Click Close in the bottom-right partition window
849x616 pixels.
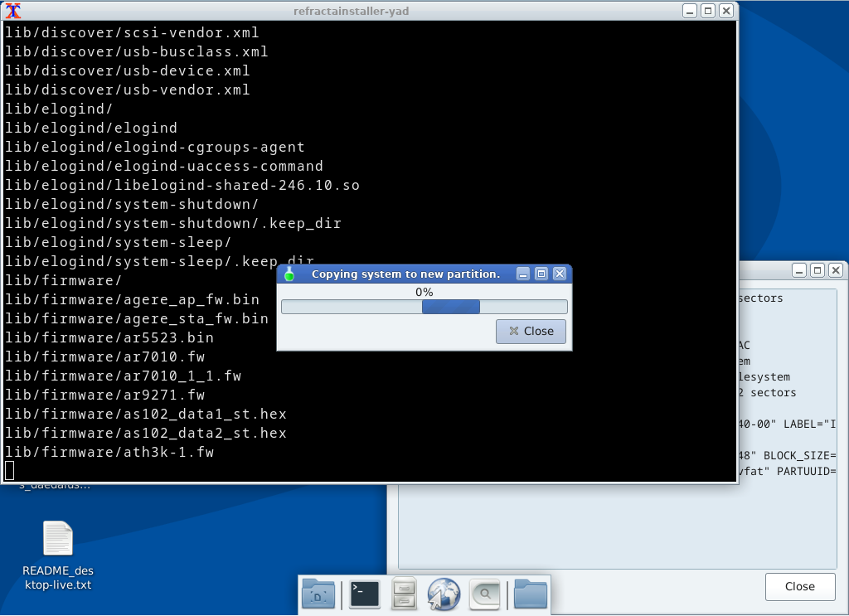(x=799, y=586)
